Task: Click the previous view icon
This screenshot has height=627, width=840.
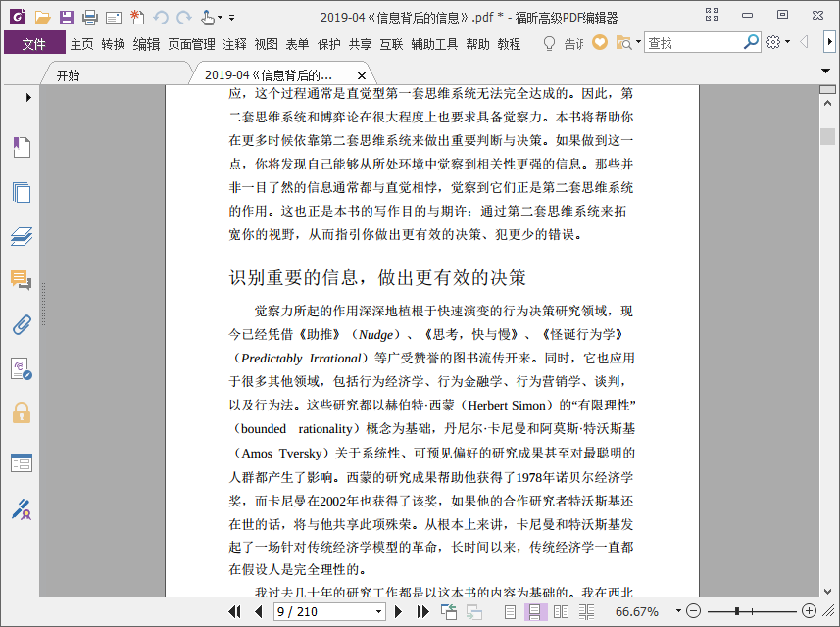Action: click(449, 611)
